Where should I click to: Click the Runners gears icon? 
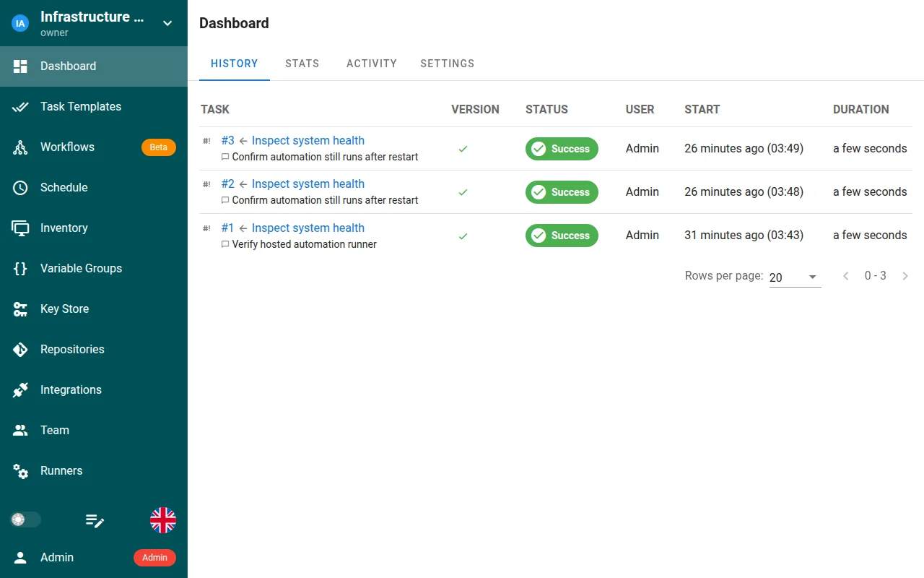tap(20, 471)
